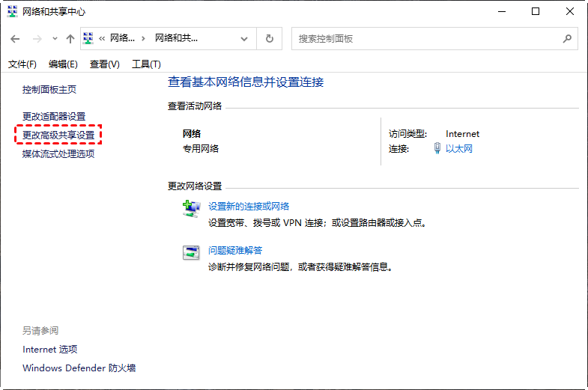Click the search magnifier icon
This screenshot has height=390, width=588.
[567, 38]
